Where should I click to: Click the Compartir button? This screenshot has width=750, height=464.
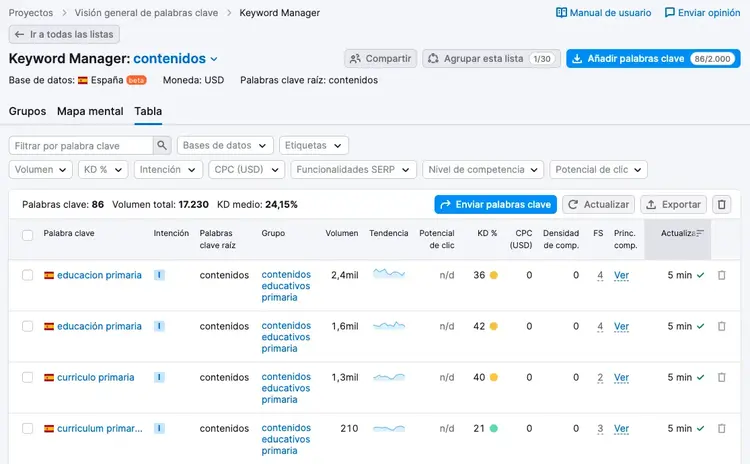pos(381,58)
